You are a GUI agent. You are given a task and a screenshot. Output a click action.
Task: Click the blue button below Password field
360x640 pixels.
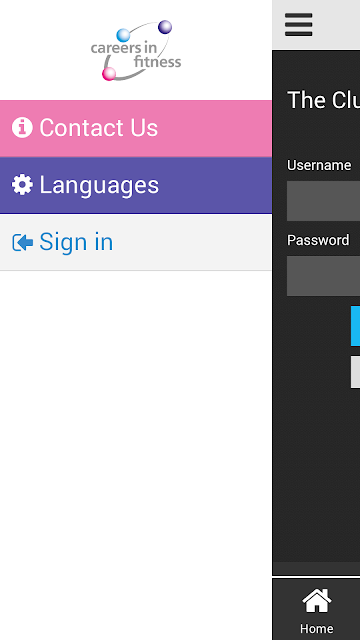(x=355, y=326)
